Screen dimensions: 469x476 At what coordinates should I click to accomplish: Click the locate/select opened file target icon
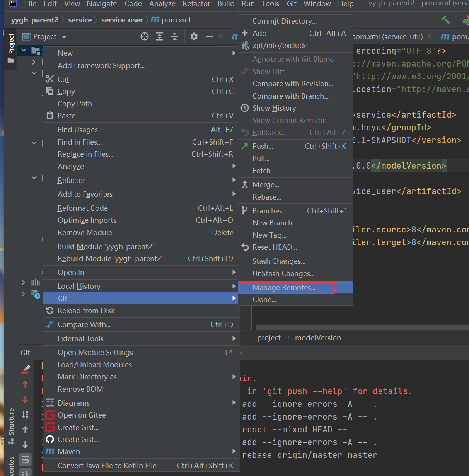(145, 36)
